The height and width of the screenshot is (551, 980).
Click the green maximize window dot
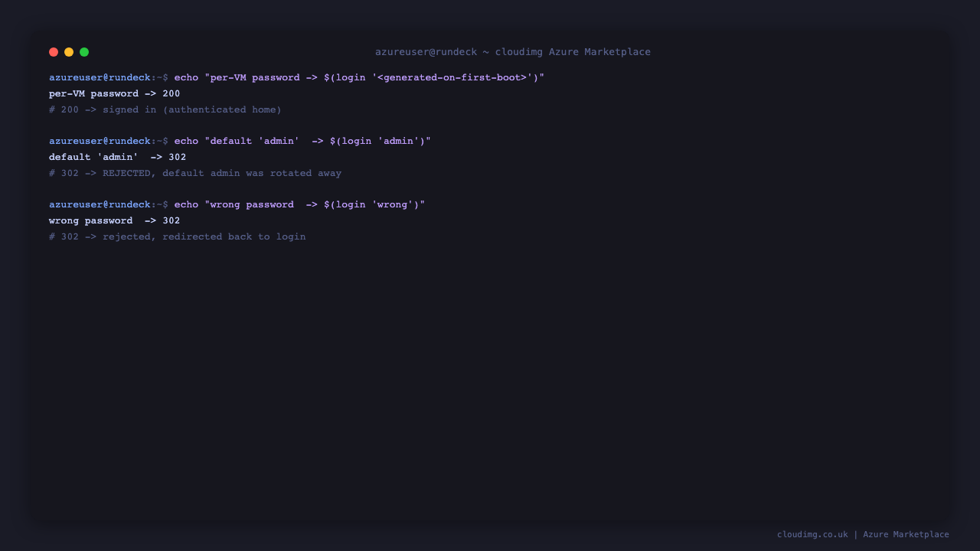[x=84, y=52]
